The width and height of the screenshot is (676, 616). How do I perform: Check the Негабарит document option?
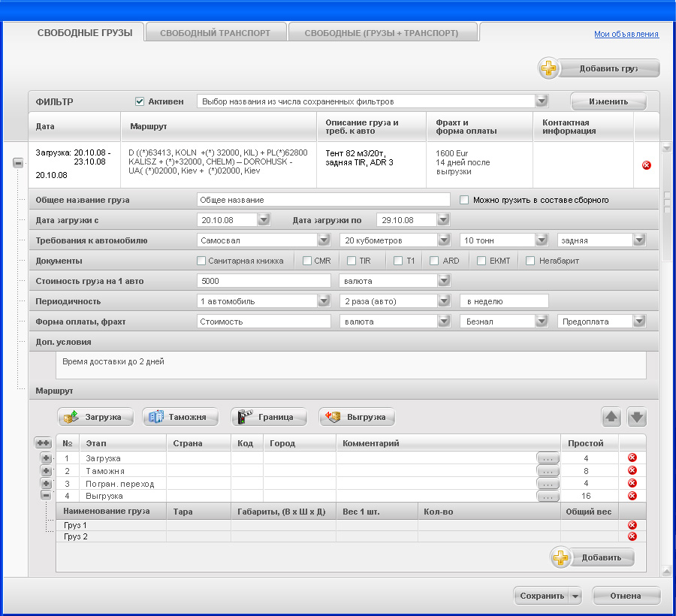tap(530, 261)
